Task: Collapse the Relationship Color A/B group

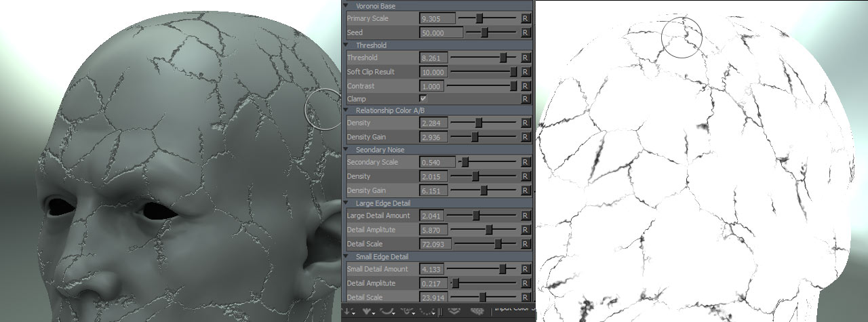Action: click(347, 110)
